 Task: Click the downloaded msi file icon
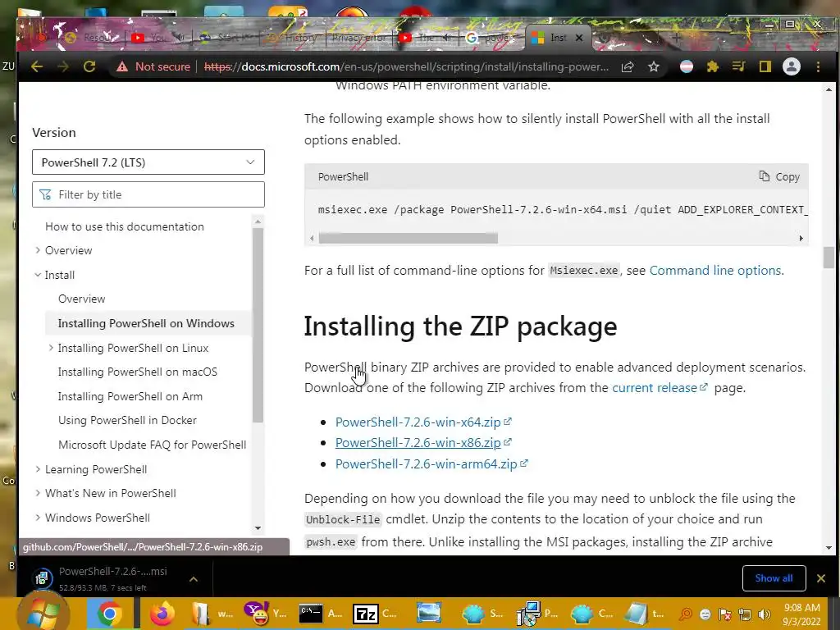pyautogui.click(x=42, y=578)
